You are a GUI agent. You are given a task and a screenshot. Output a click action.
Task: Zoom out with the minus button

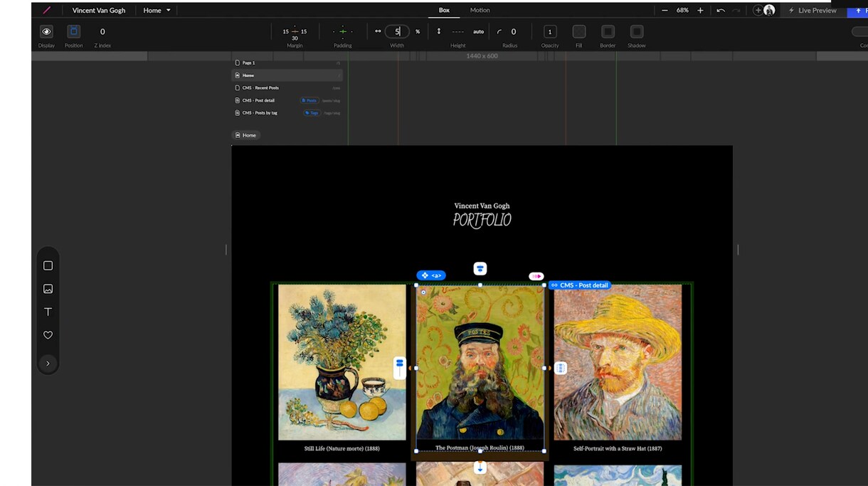pos(665,11)
